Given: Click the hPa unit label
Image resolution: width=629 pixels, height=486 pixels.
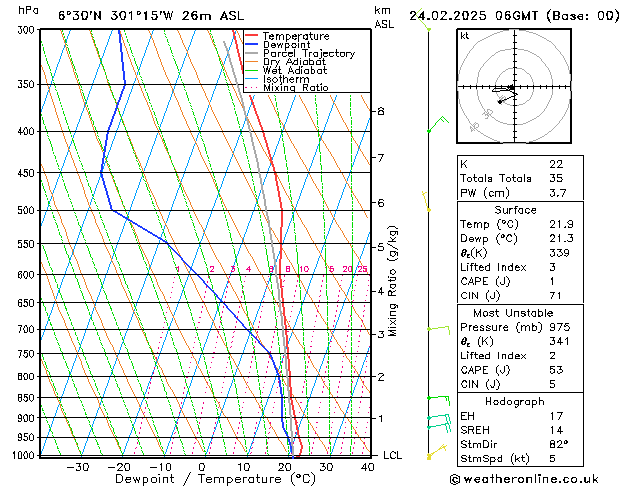Looking at the screenshot, I should click(28, 10).
